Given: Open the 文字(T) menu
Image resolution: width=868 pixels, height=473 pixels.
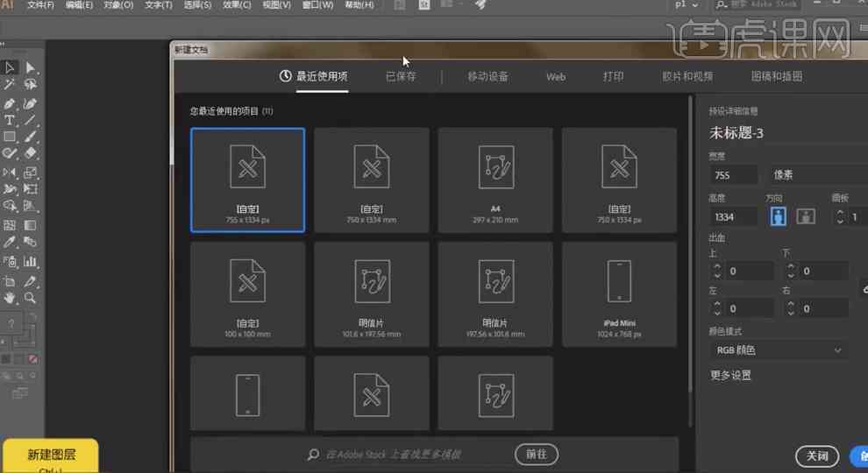Looking at the screenshot, I should 159,5.
